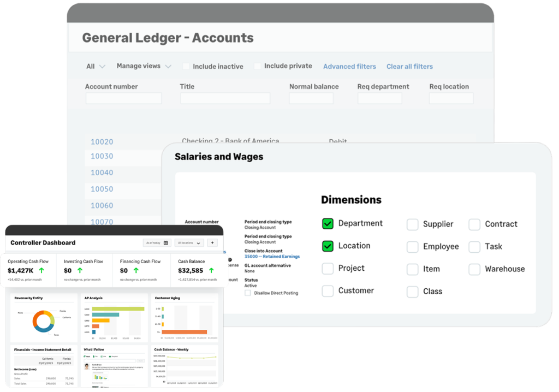
Task: Select the Cash Balance card title
Action: pos(192,262)
